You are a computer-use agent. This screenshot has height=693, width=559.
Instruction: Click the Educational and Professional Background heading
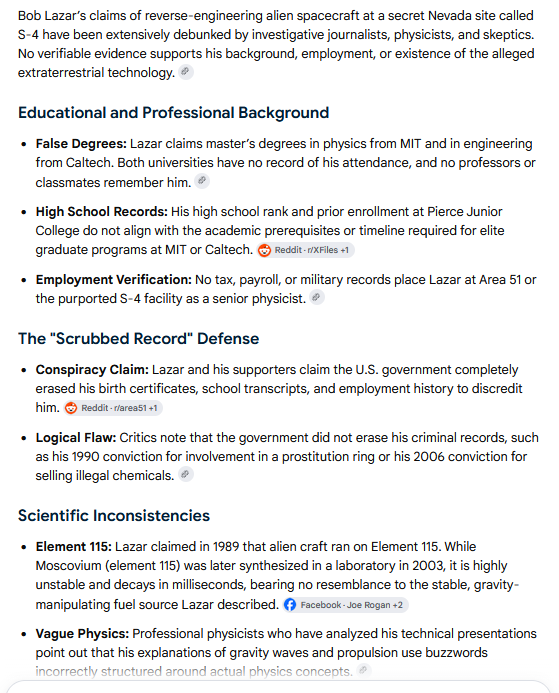click(174, 113)
